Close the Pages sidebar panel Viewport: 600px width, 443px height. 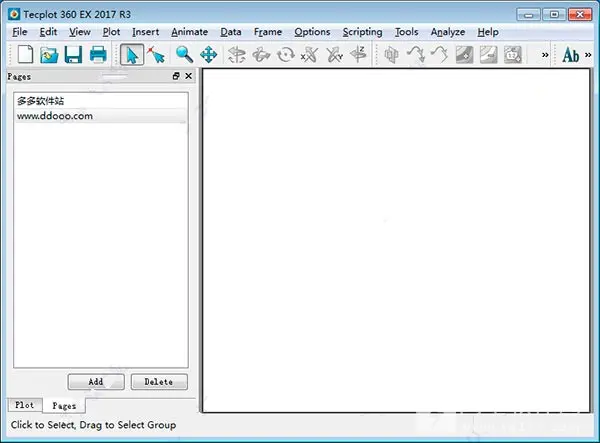188,76
